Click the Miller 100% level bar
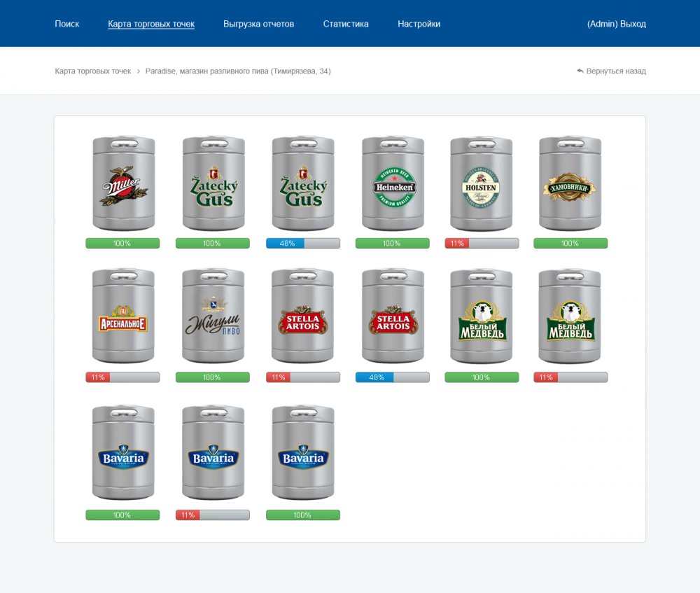The image size is (700, 593). (x=122, y=244)
